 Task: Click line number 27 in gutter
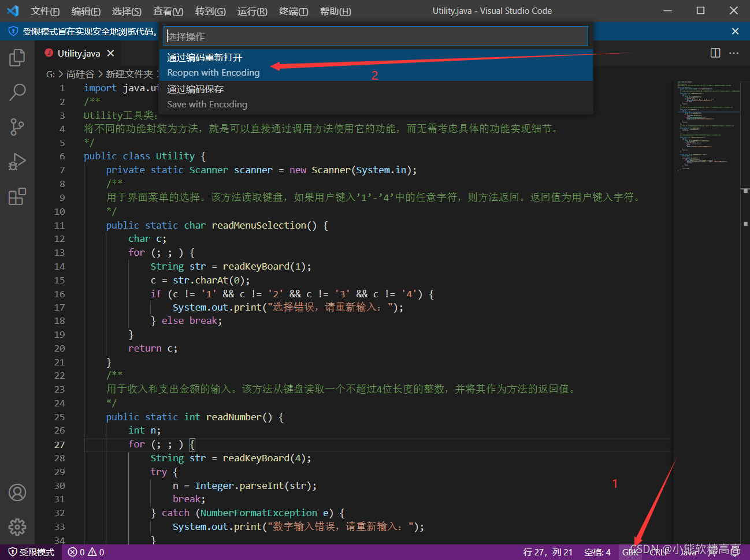[x=60, y=445]
